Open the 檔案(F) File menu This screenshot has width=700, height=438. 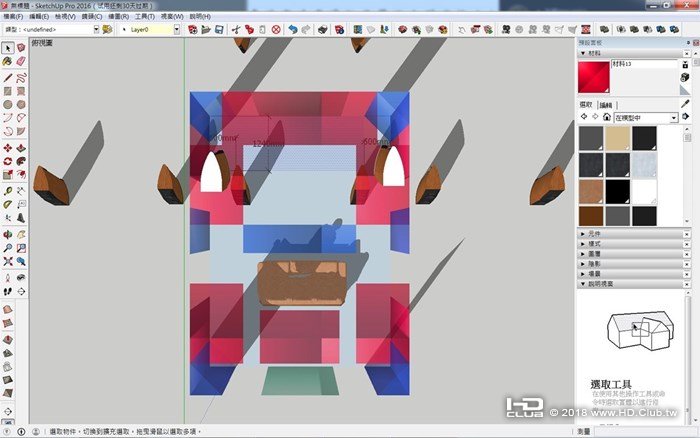point(13,17)
